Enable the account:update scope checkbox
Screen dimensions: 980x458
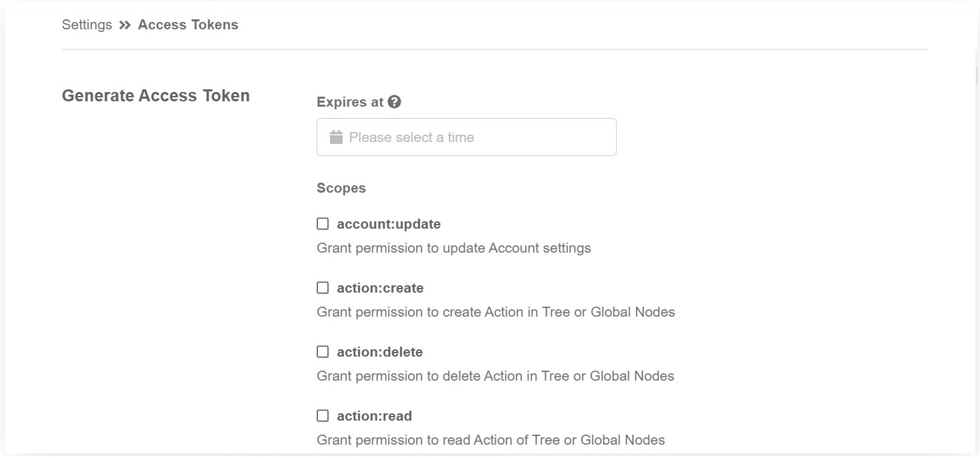(x=323, y=224)
